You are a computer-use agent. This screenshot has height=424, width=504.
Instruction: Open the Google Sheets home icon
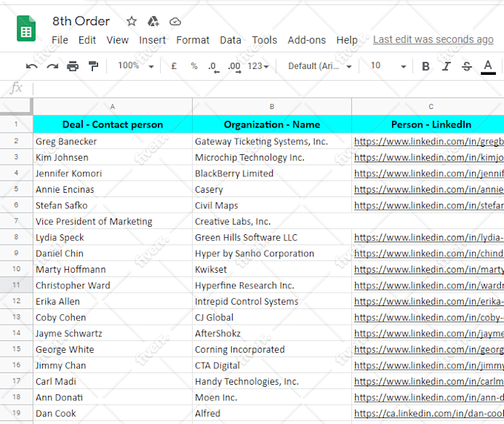point(26,29)
